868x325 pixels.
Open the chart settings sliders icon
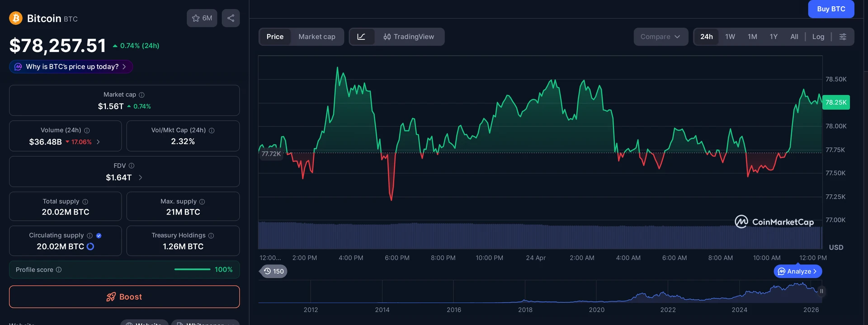pos(843,37)
